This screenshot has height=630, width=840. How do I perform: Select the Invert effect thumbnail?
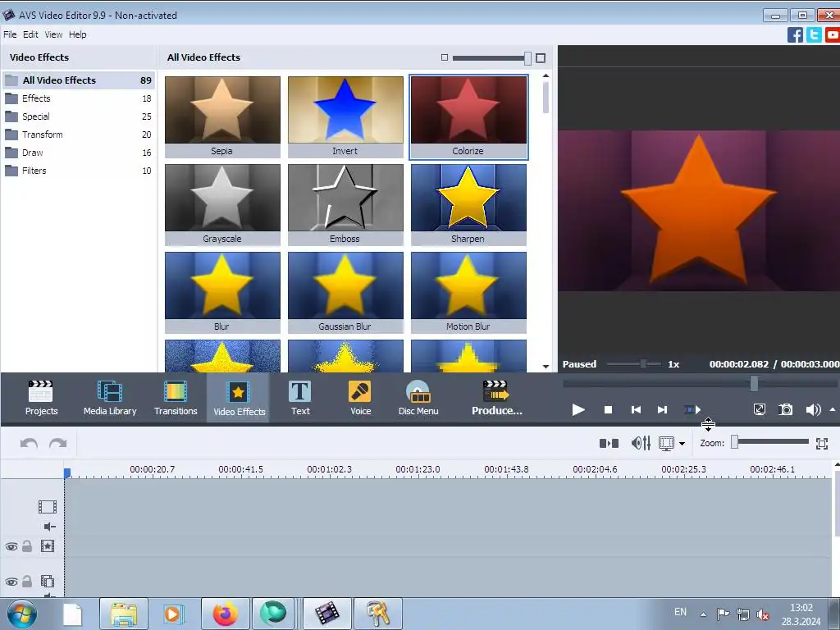pos(345,116)
